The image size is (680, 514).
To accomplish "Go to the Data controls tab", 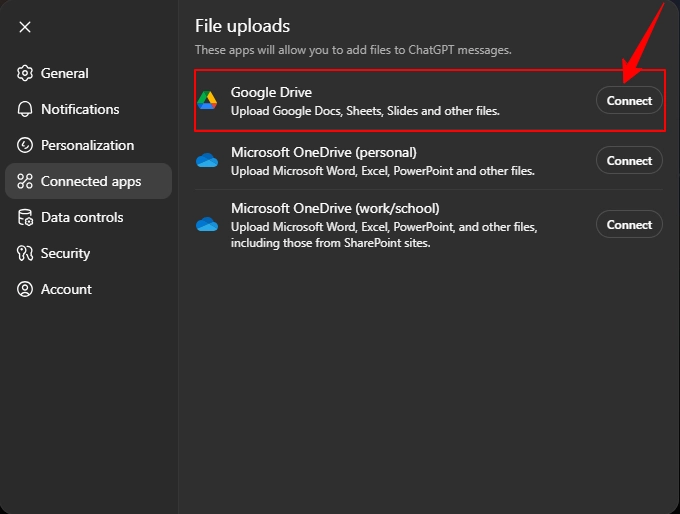I will tap(88, 217).
